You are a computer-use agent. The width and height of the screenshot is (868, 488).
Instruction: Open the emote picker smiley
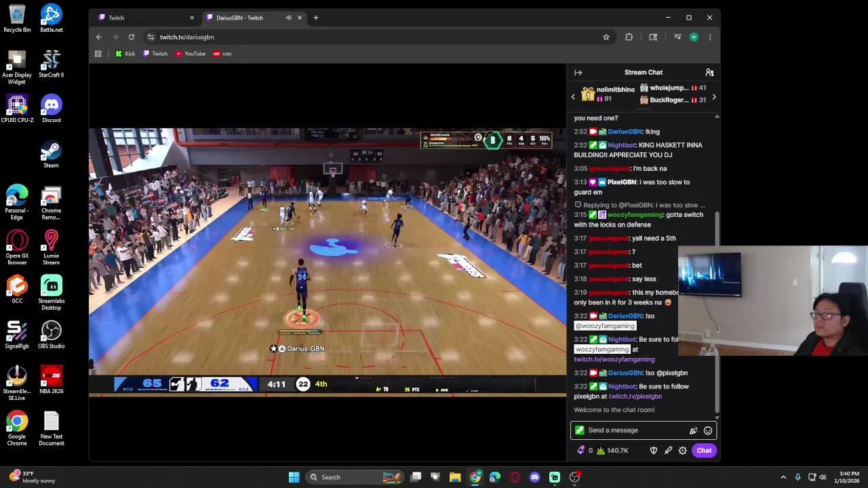click(x=708, y=430)
